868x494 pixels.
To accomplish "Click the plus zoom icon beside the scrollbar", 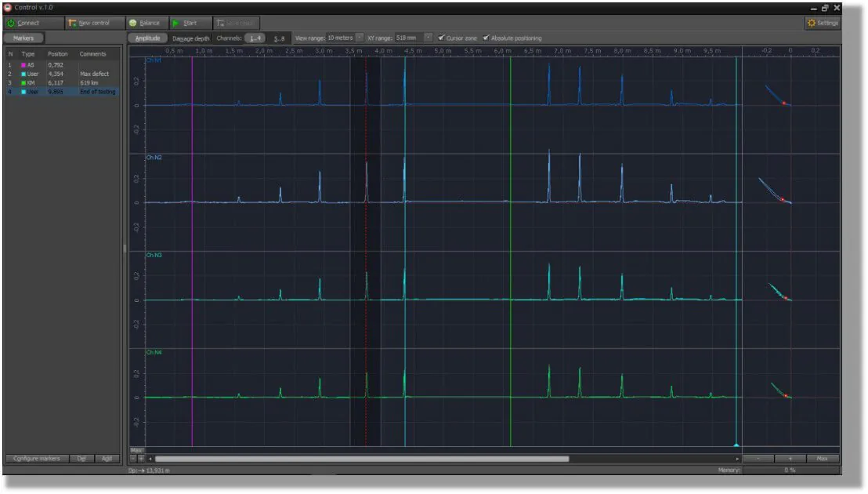I will [141, 459].
